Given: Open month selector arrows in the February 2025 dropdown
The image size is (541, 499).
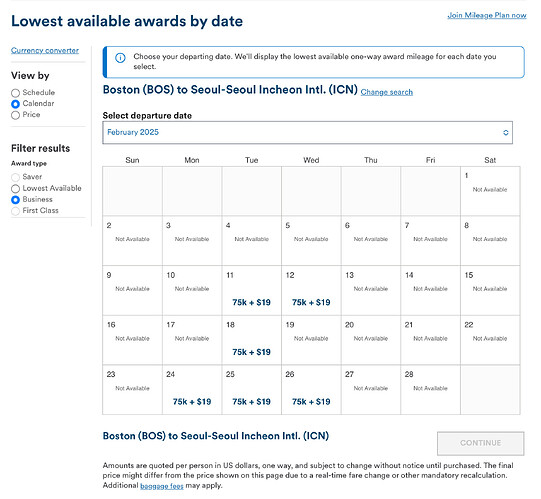Looking at the screenshot, I should pyautogui.click(x=505, y=133).
